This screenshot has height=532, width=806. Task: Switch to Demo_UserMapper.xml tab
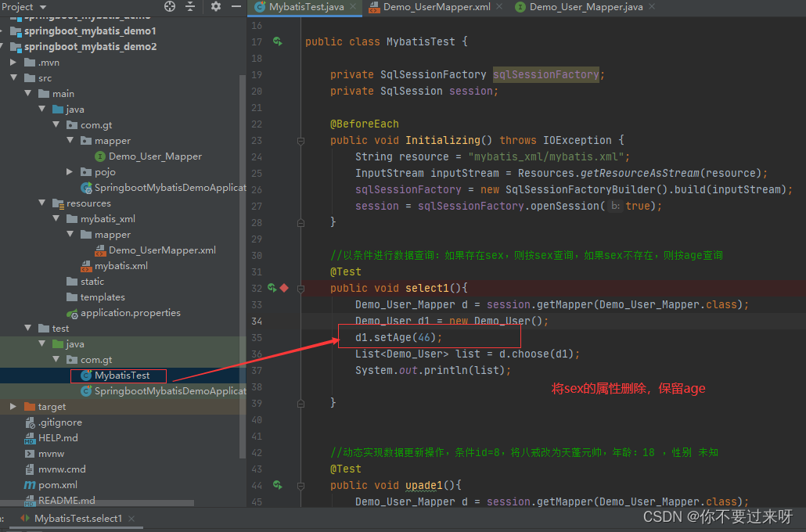click(x=437, y=7)
